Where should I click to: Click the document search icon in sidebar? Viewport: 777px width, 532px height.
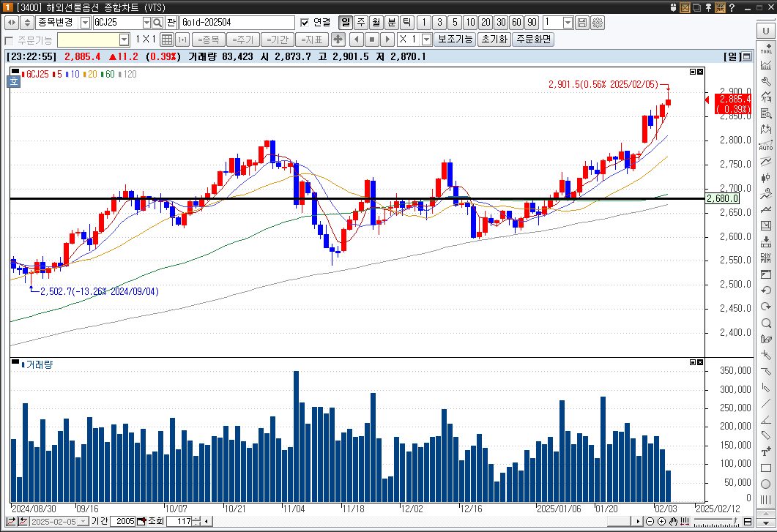point(766,113)
